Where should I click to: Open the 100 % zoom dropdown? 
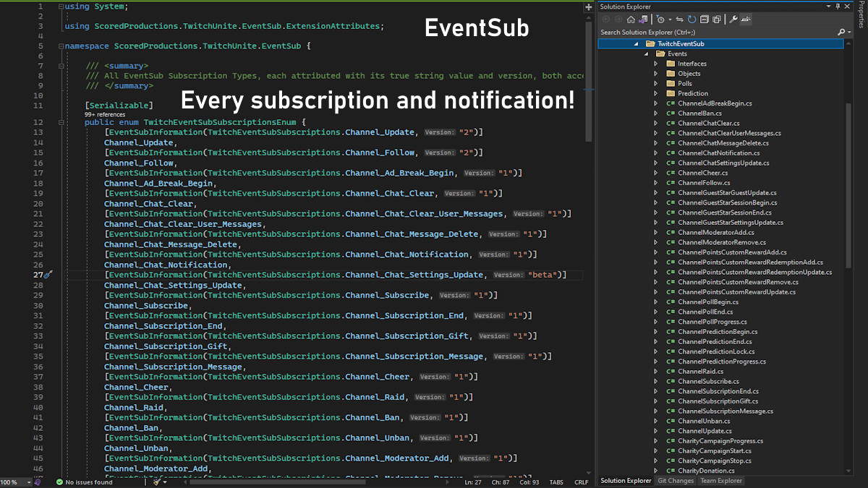29,482
